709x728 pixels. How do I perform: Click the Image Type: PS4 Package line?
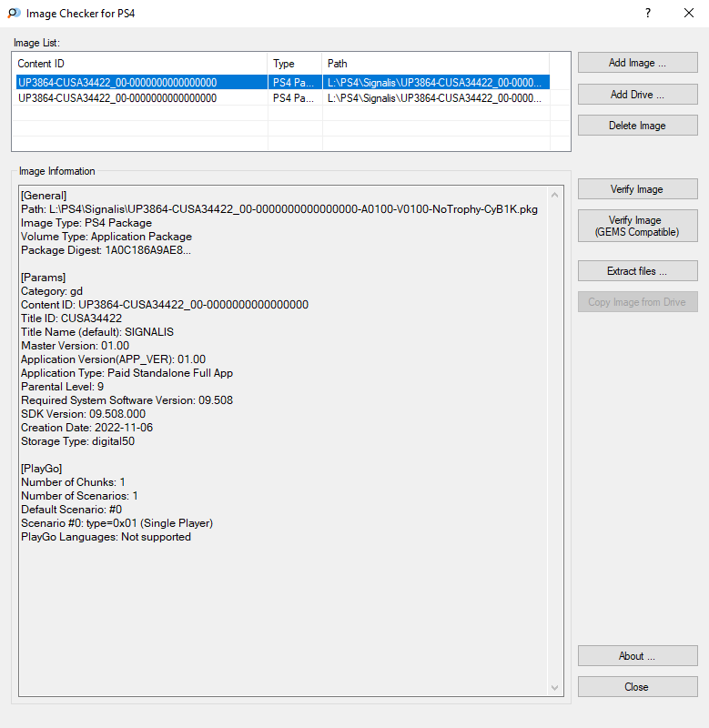click(86, 223)
